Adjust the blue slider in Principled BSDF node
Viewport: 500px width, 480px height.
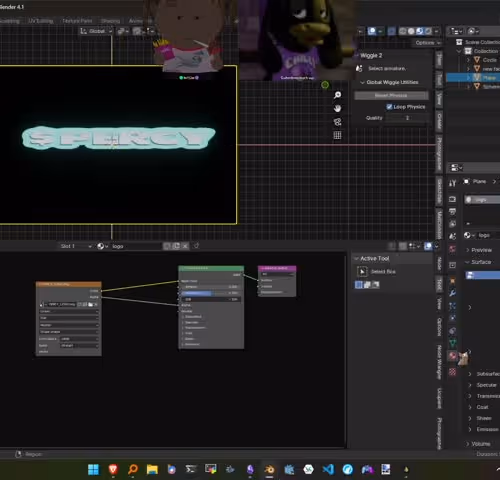click(211, 293)
